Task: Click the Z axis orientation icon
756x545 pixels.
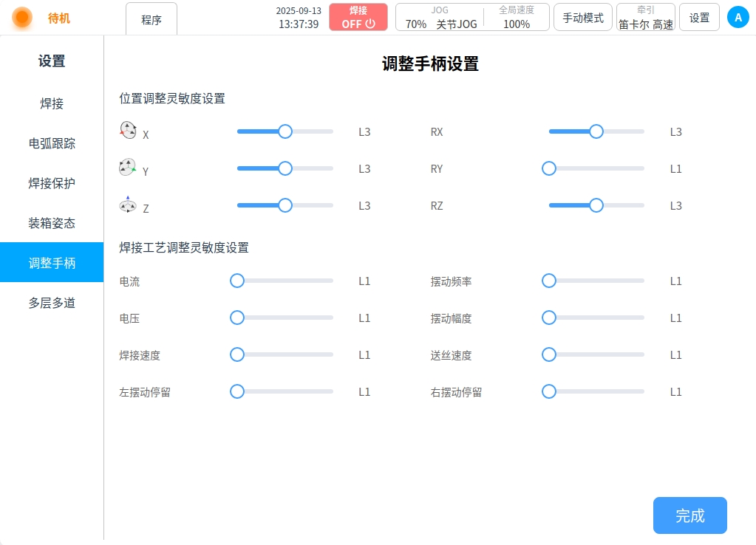Action: click(128, 205)
